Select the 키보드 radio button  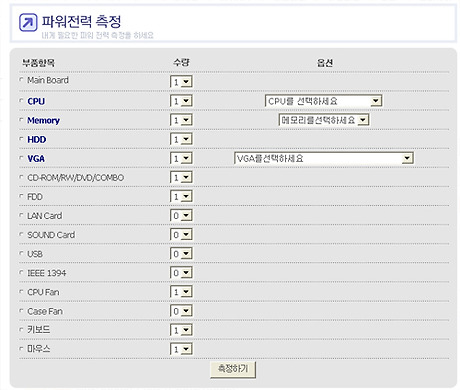point(21,330)
